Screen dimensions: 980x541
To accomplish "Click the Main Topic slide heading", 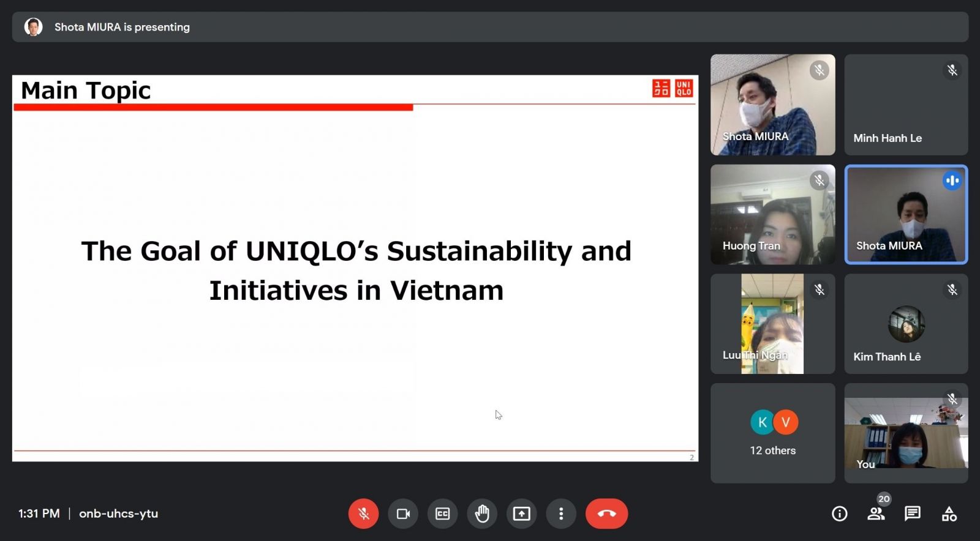I will click(x=86, y=90).
